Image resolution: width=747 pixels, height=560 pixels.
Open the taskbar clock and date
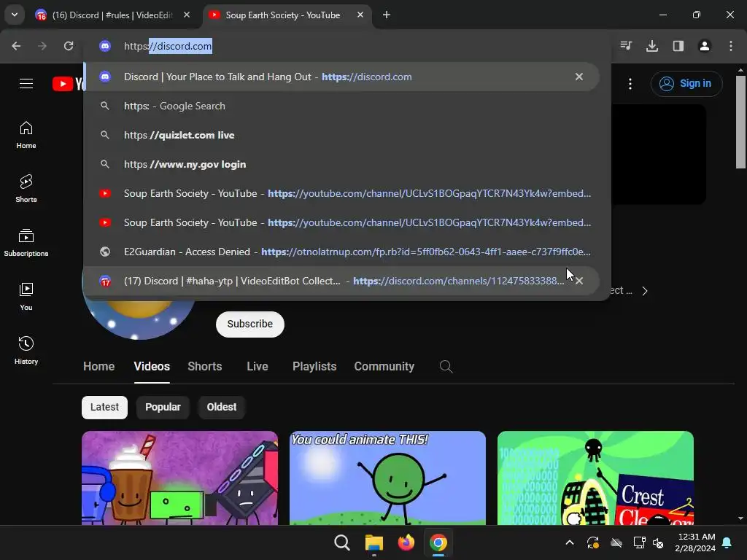click(695, 542)
